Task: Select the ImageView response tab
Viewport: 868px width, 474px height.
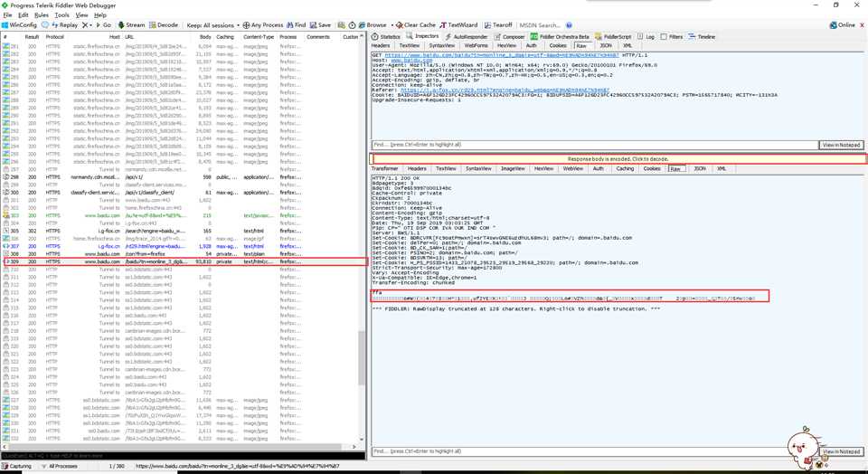Action: 513,168
